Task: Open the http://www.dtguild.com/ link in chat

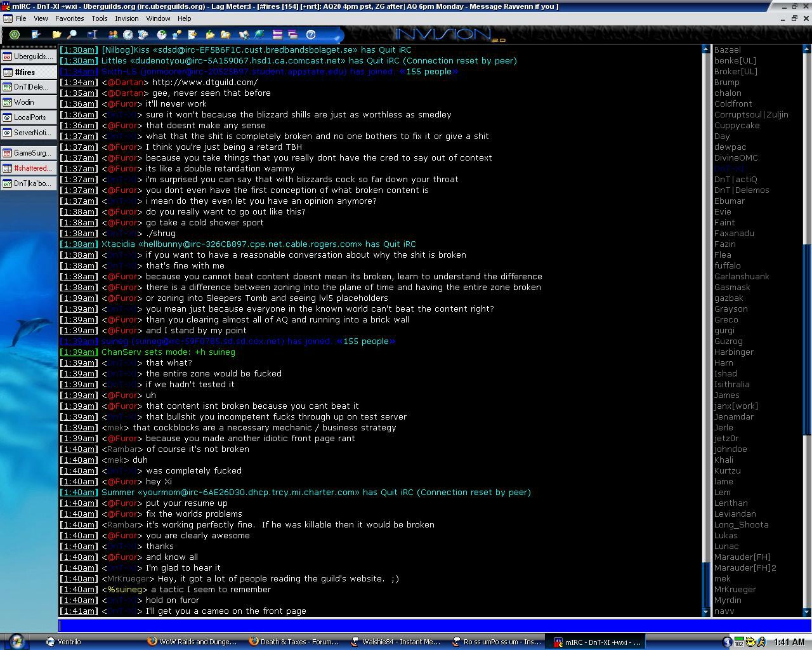Action: pyautogui.click(x=205, y=82)
